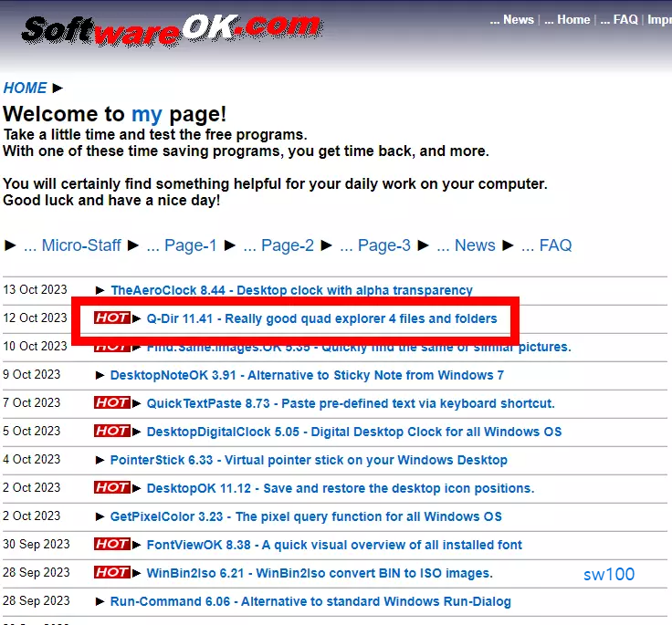Click 'Good luck and have a nice day!' text
This screenshot has height=625, width=672.
coord(111,201)
